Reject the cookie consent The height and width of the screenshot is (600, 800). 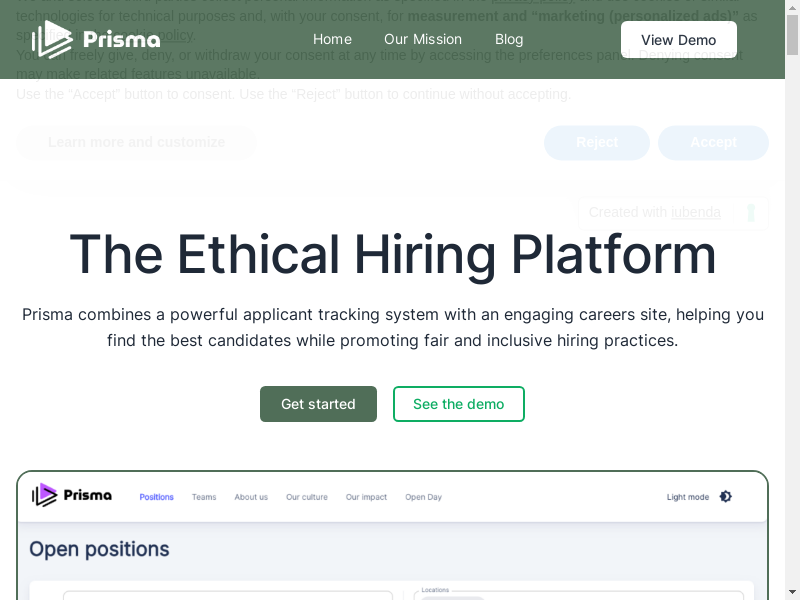(597, 142)
